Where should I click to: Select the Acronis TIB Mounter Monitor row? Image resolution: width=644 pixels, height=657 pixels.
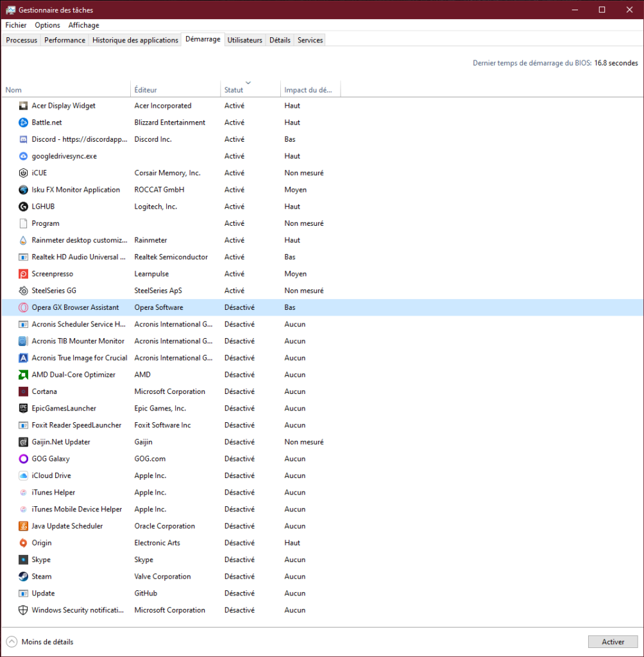coord(323,341)
